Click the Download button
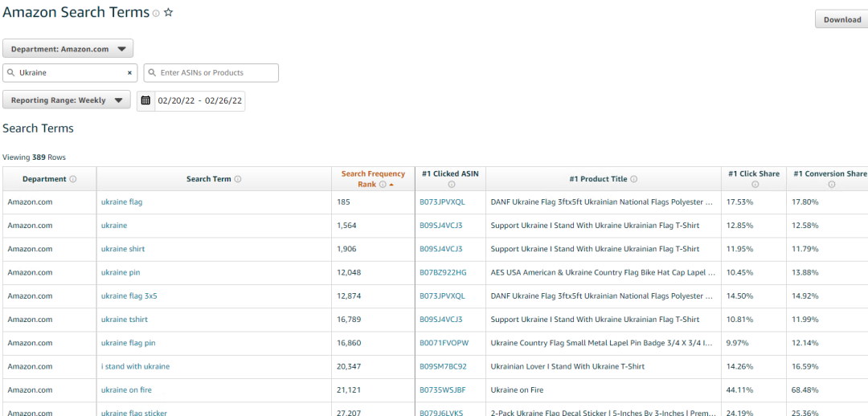Viewport: 868px width, 416px height. tap(841, 19)
